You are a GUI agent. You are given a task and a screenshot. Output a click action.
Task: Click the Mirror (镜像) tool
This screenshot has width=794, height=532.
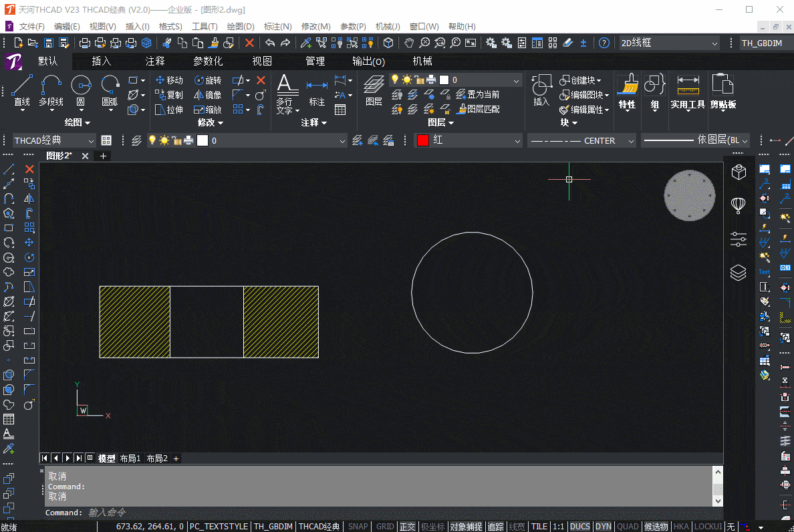pyautogui.click(x=208, y=94)
